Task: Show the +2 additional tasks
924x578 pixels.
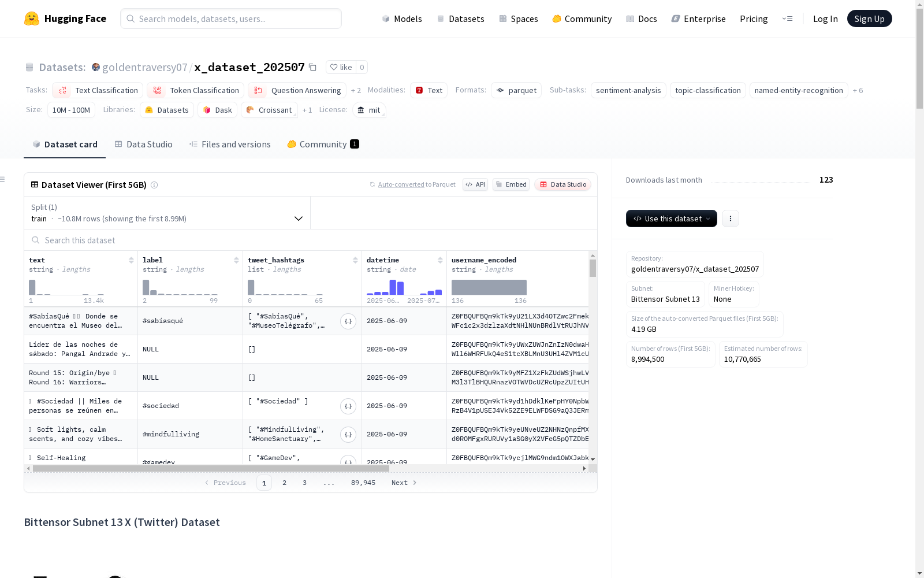Action: point(356,91)
